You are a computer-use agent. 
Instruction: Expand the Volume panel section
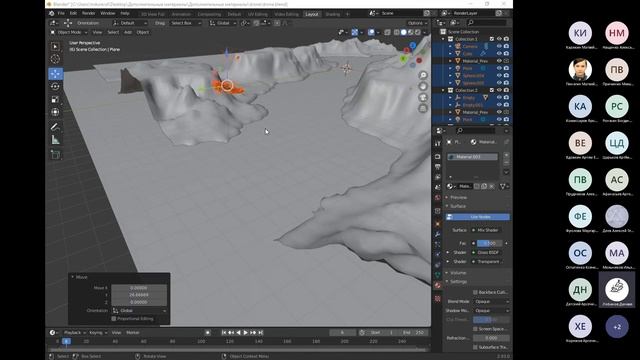pos(458,273)
